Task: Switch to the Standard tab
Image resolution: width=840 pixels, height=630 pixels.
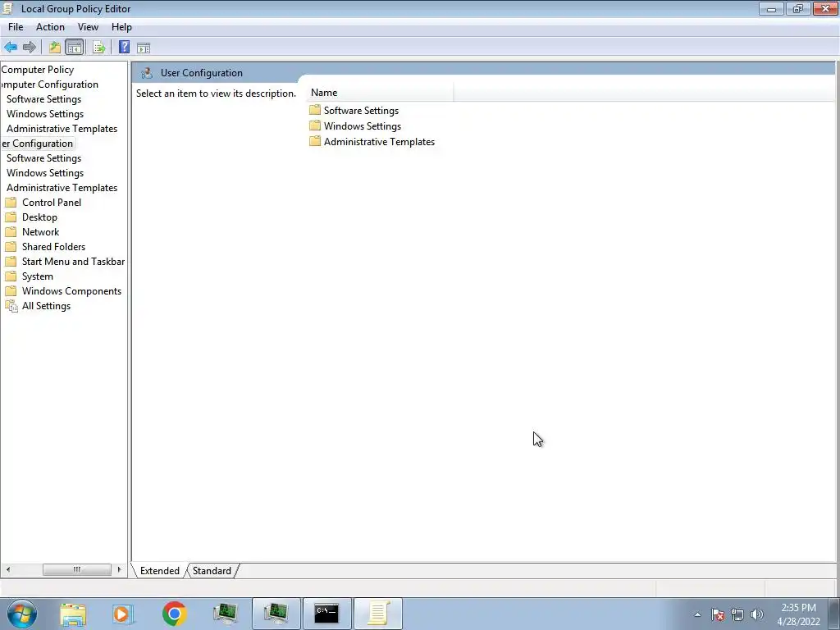Action: click(x=212, y=571)
